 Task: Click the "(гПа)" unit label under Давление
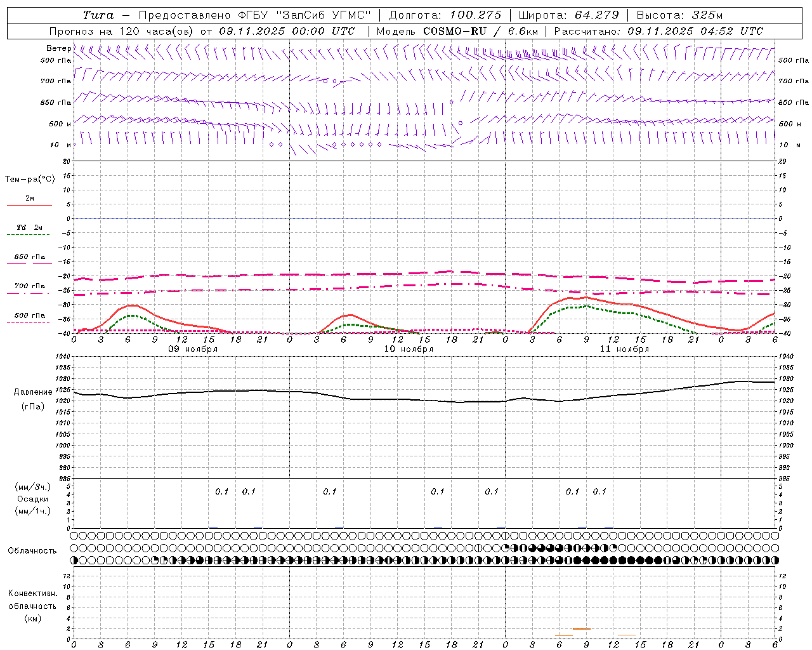[x=33, y=407]
